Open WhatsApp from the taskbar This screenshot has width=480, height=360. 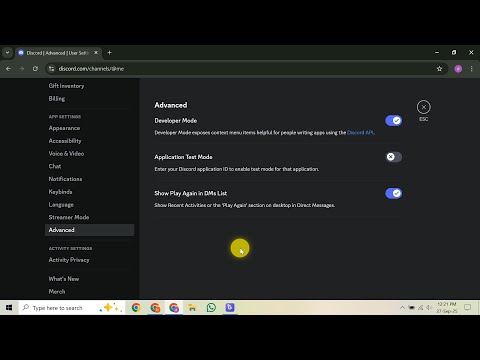pyautogui.click(x=211, y=308)
